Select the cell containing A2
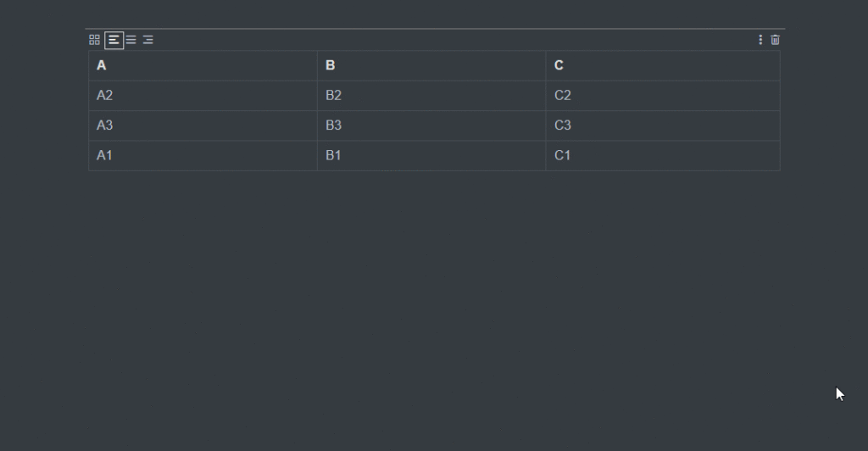Image resolution: width=868 pixels, height=451 pixels. point(203,96)
